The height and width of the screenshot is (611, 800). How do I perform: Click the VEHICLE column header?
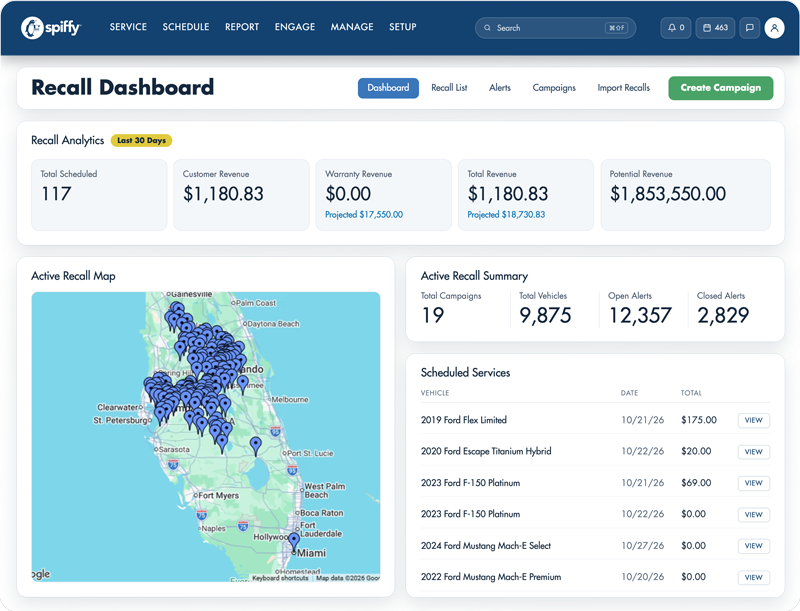(435, 393)
